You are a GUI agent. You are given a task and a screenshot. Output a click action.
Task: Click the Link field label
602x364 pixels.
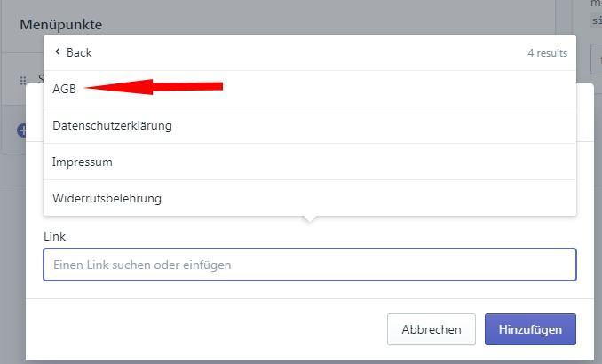(x=54, y=236)
